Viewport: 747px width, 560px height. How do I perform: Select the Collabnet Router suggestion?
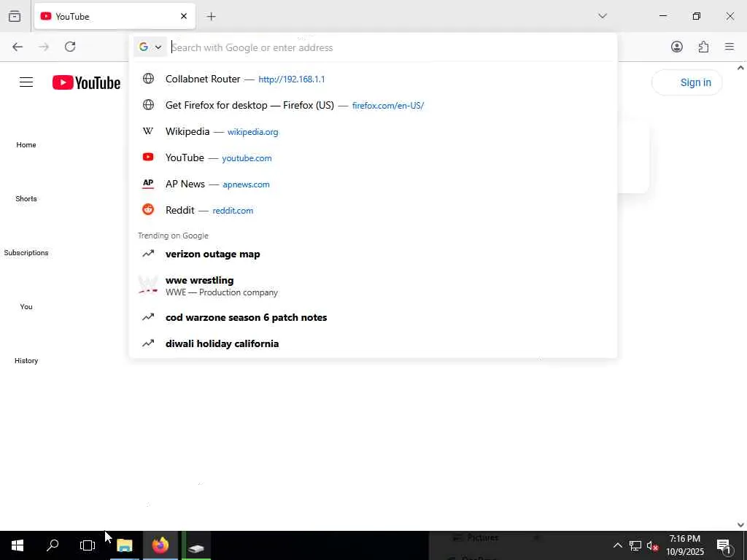pyautogui.click(x=373, y=79)
